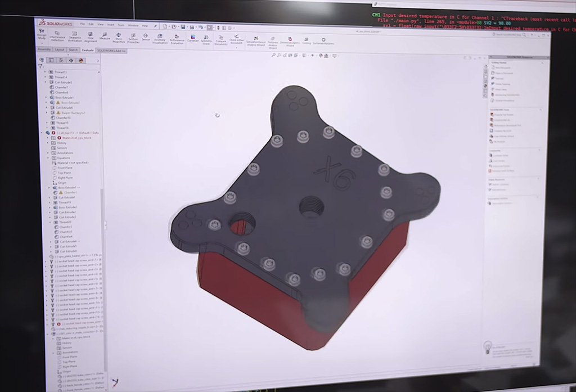The image size is (576, 392).
Task: Click the Open document icon
Action: (x=174, y=26)
